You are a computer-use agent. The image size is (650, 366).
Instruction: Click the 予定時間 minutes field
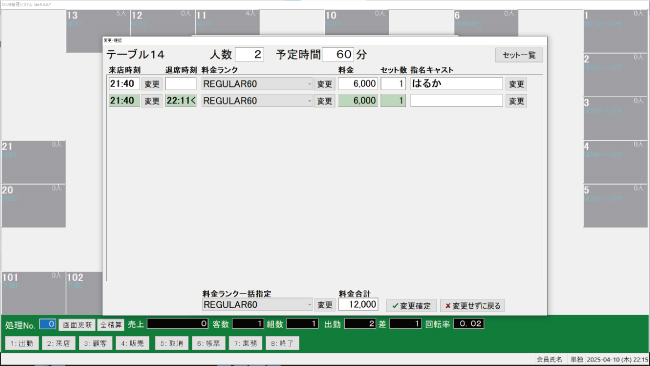(338, 54)
